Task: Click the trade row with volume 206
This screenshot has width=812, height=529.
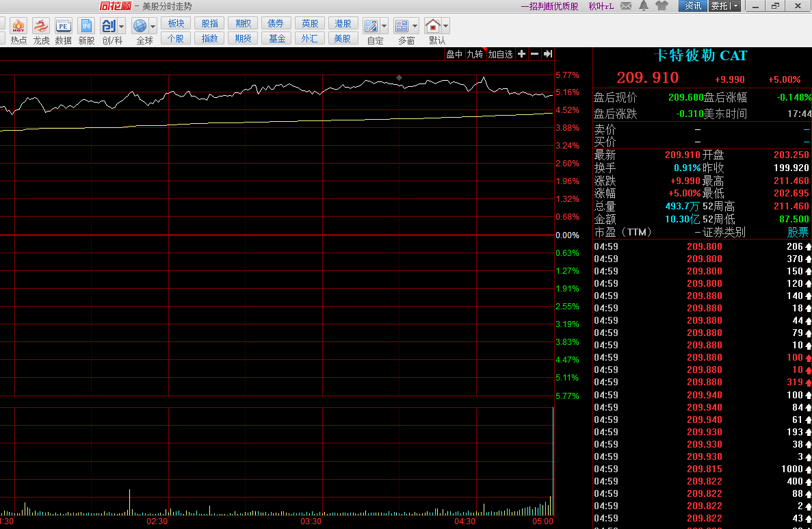Action: (x=703, y=246)
